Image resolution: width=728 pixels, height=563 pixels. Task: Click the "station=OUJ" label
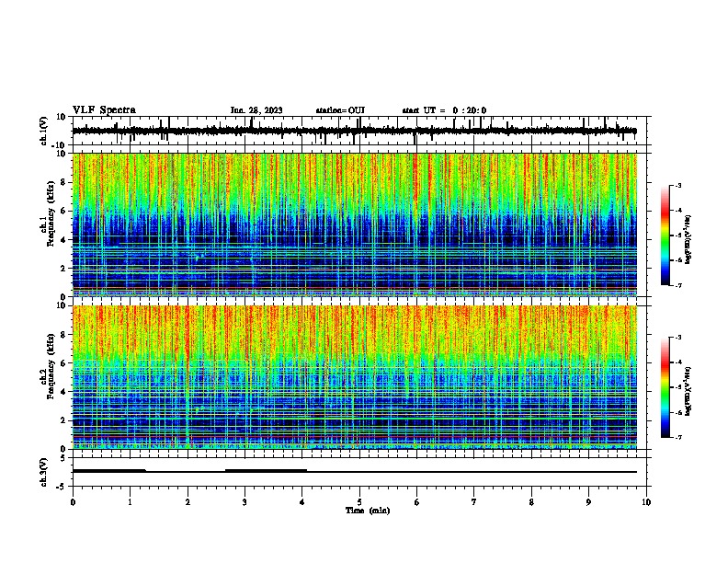(340, 110)
